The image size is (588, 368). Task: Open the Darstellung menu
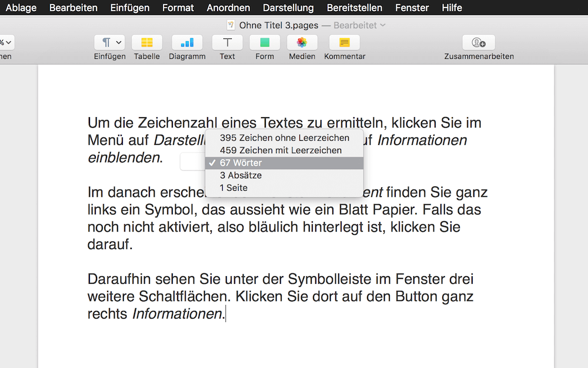tap(288, 8)
